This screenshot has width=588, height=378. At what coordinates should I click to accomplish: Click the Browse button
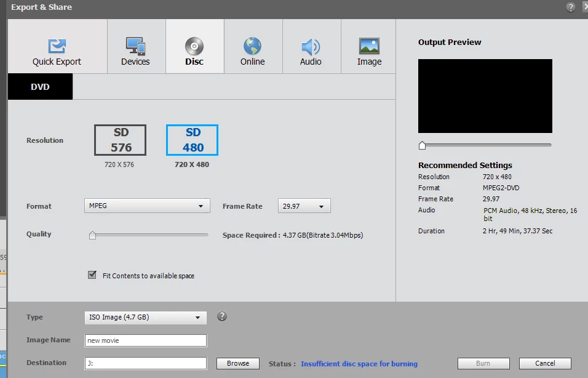pyautogui.click(x=238, y=363)
